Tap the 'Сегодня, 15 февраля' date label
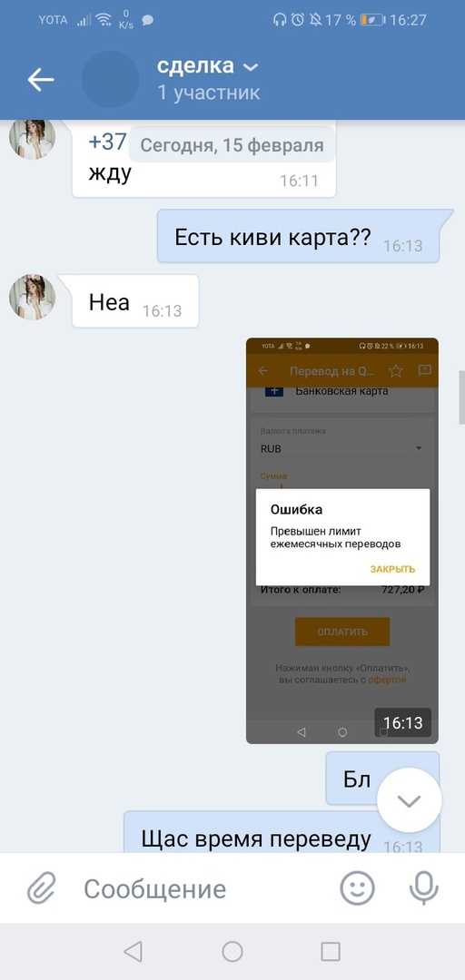The width and height of the screenshot is (465, 980). click(232, 145)
